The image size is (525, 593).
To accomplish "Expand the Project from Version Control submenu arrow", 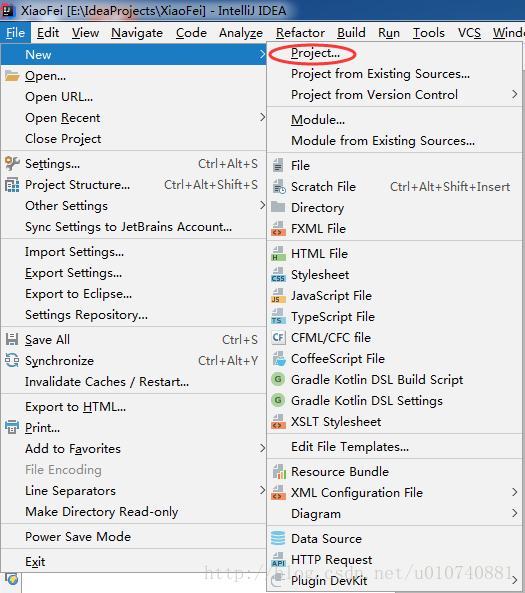I will pos(514,94).
